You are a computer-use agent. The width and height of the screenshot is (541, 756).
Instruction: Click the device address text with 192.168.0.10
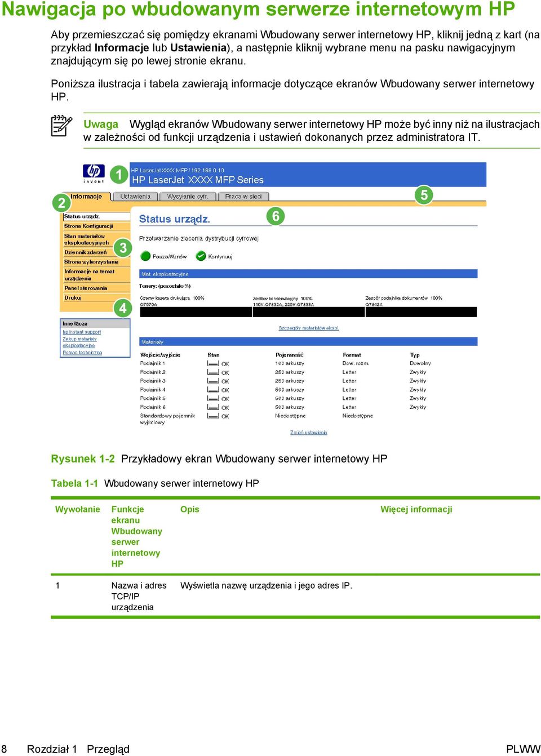click(x=178, y=170)
